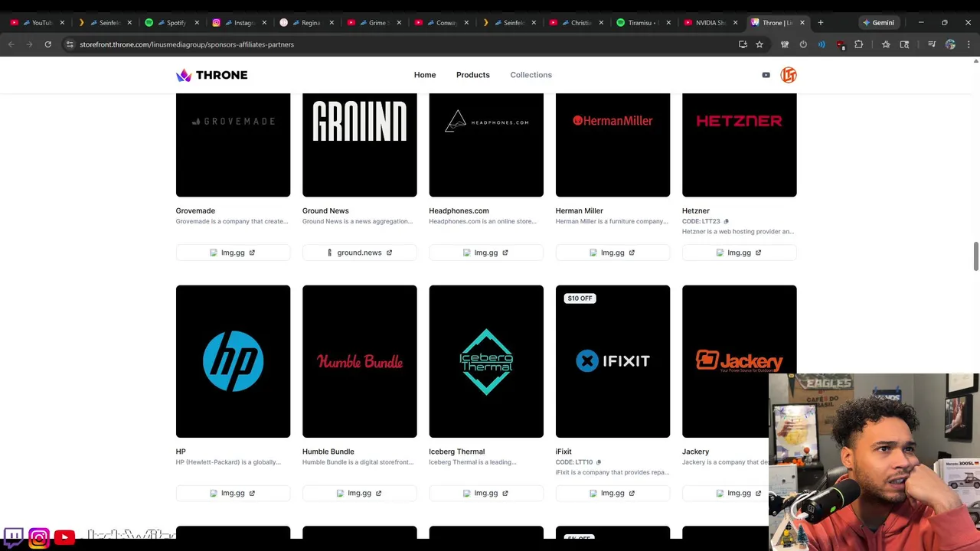Viewport: 980px width, 551px height.
Task: Click the install app icon in address bar
Action: click(x=743, y=44)
